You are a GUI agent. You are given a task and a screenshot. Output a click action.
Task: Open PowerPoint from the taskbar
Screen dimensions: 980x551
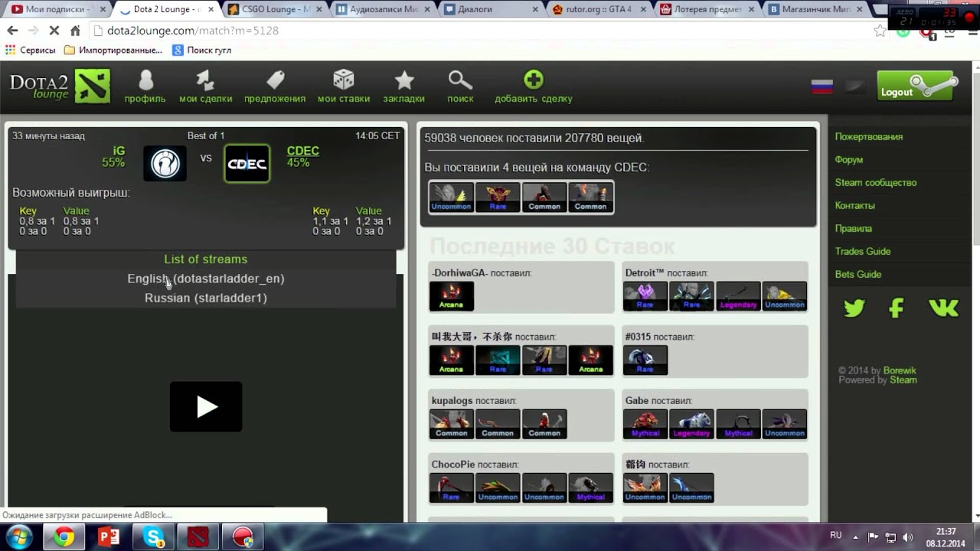pos(109,537)
